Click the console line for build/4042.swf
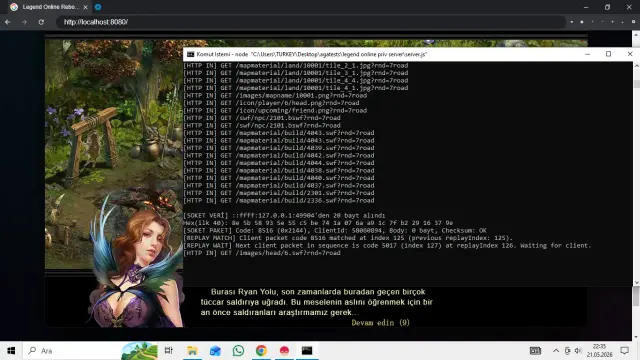This screenshot has height=360, width=640. coord(279,156)
